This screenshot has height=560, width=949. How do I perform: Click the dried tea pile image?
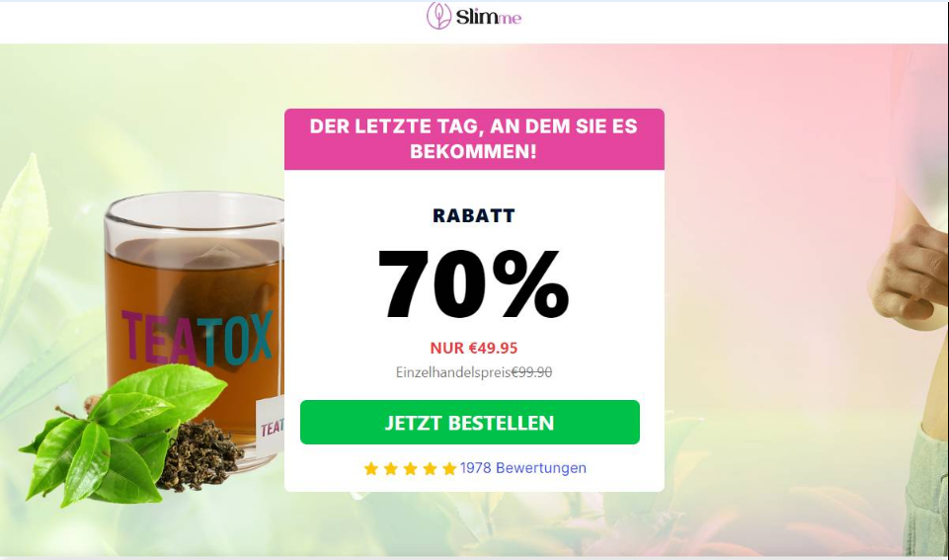(199, 455)
